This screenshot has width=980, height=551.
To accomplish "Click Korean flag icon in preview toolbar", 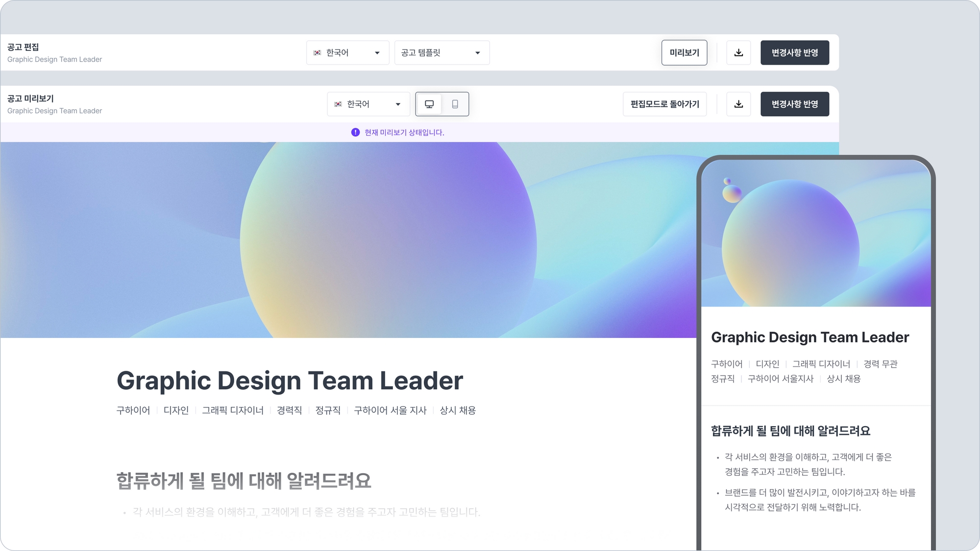I will click(x=338, y=104).
